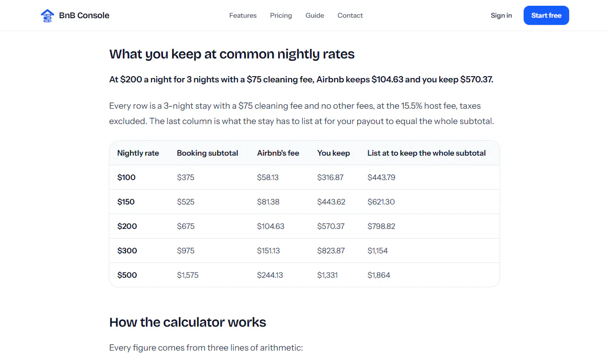Click the BnB Console house logo icon
609x364 pixels.
coord(47,16)
